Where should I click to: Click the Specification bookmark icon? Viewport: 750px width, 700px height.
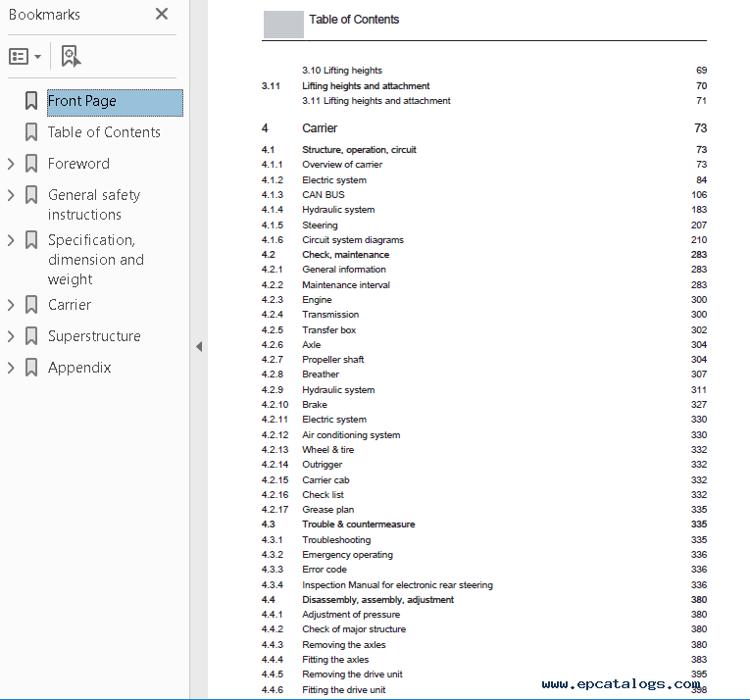(x=31, y=240)
